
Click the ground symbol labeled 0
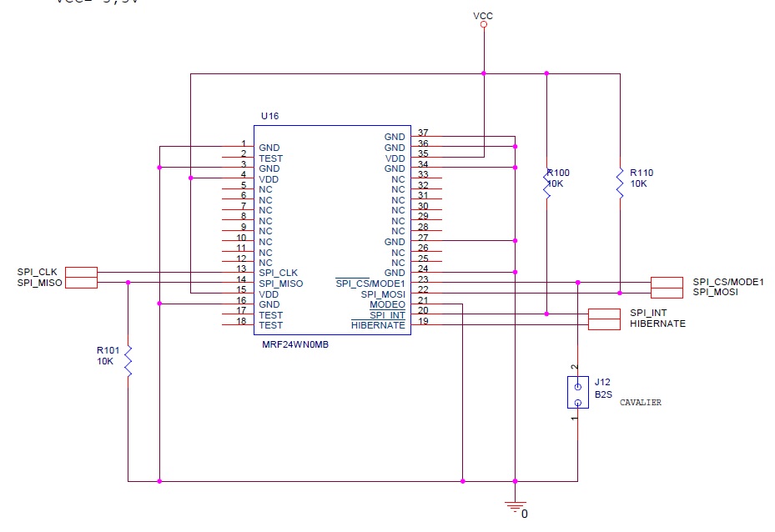pos(515,507)
